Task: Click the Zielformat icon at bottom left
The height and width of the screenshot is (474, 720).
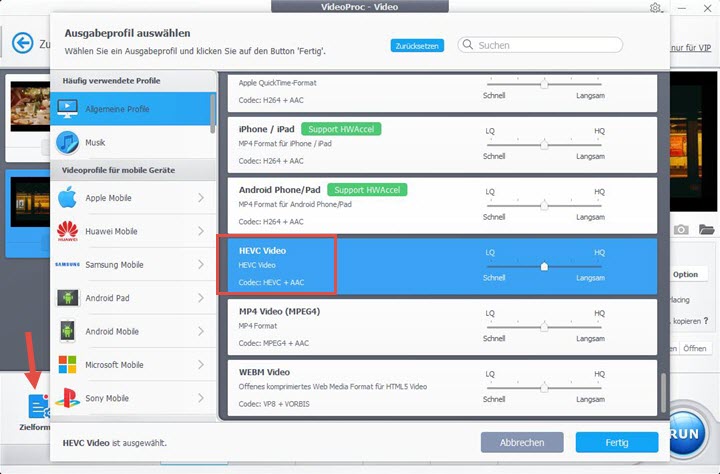Action: 39,406
